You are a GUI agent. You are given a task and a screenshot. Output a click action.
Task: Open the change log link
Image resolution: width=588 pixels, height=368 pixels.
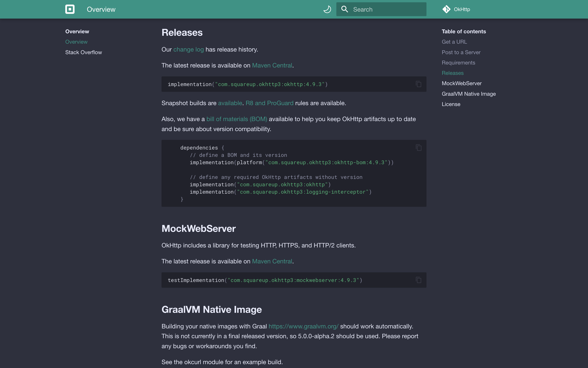point(188,49)
